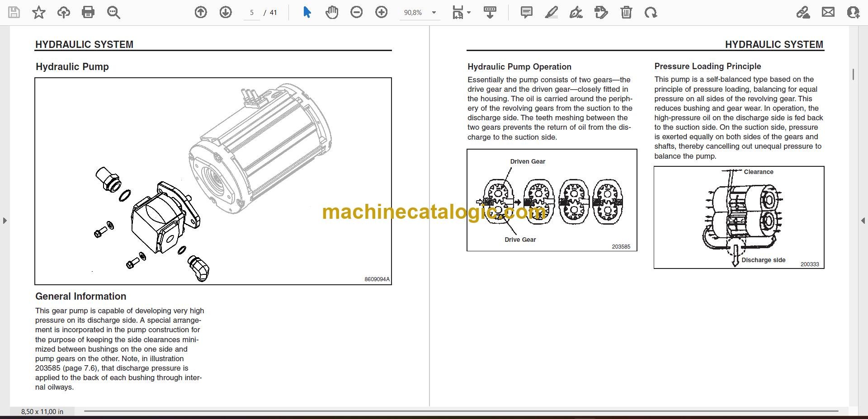Viewport: 868px width, 419px height.
Task: Click the 'Hydraulic Pump Operation' heading
Action: (x=519, y=67)
